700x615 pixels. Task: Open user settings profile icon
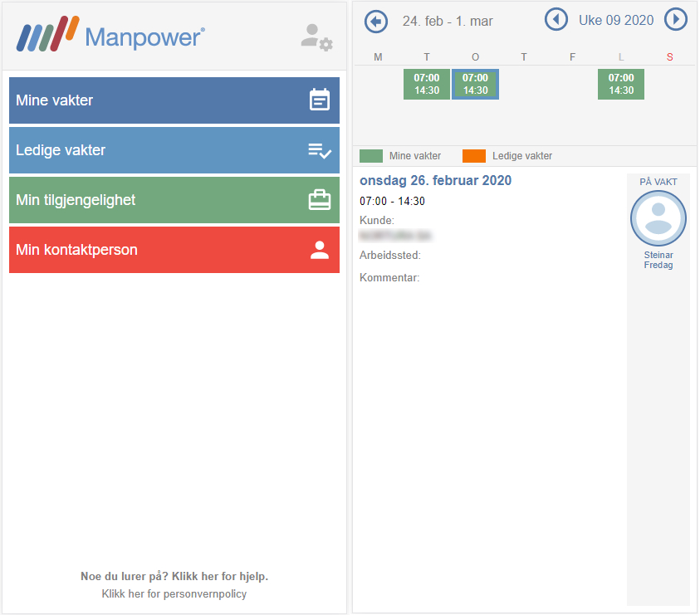[316, 37]
